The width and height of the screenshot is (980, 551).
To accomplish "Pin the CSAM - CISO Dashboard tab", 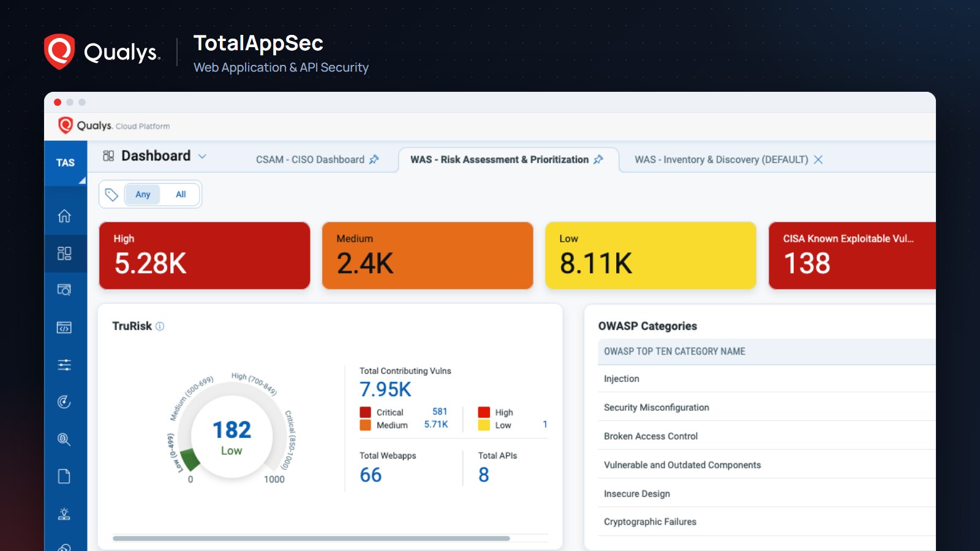I will [374, 159].
